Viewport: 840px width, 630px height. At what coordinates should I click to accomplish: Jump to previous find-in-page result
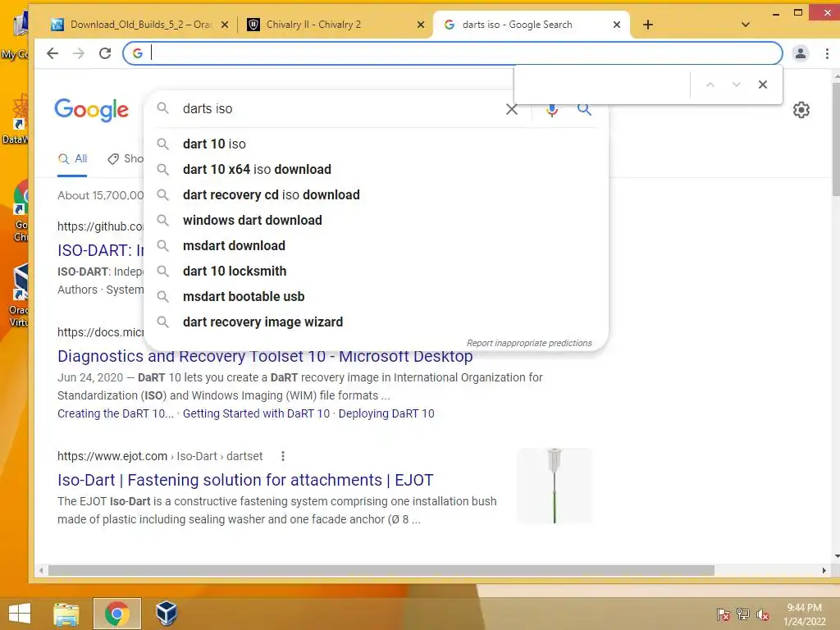coord(710,84)
